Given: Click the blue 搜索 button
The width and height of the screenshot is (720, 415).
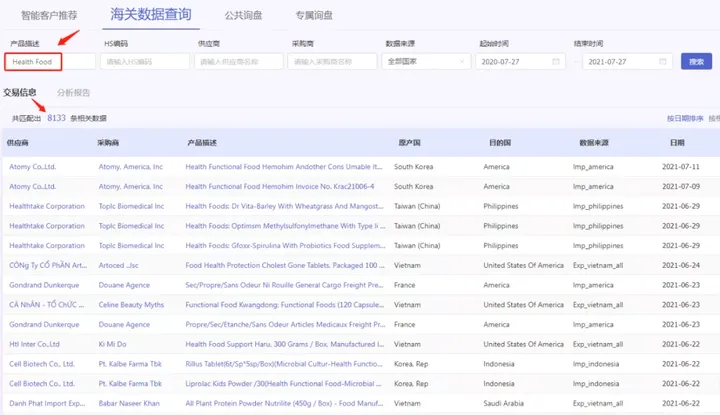Looking at the screenshot, I should pyautogui.click(x=696, y=62).
